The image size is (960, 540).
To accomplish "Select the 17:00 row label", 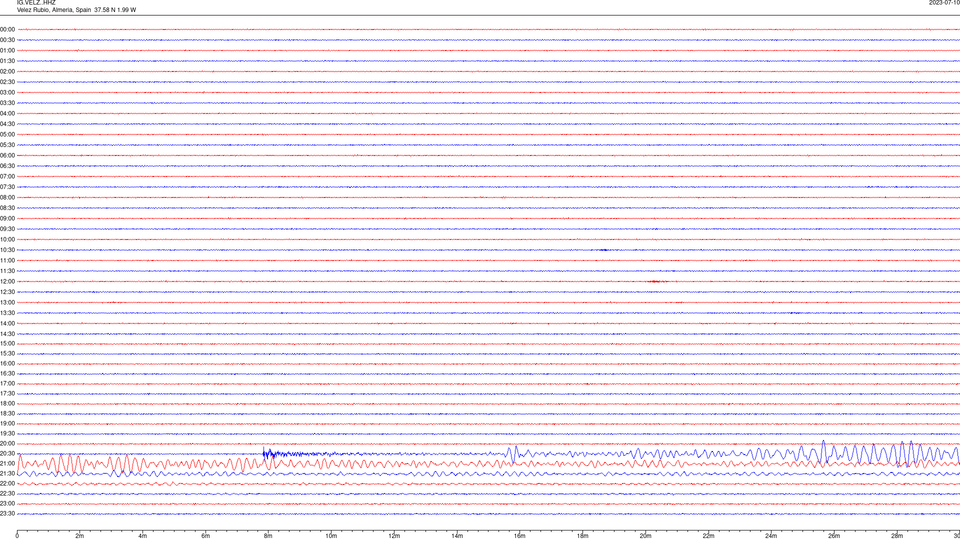I will tap(7, 384).
